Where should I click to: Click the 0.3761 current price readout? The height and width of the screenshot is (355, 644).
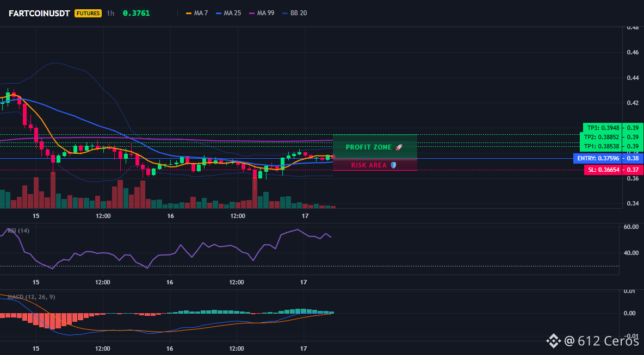click(137, 13)
